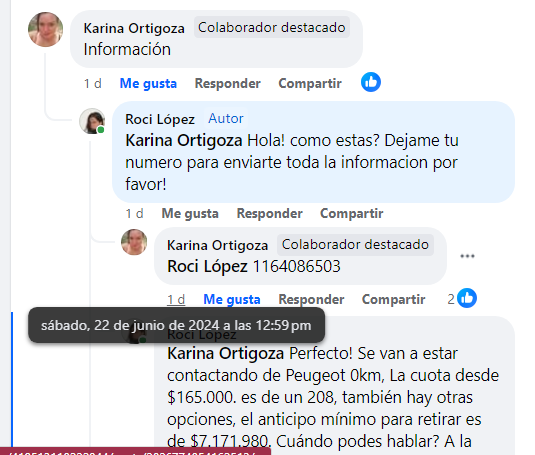
Task: Click Compartir under the Información comment
Action: (x=310, y=84)
